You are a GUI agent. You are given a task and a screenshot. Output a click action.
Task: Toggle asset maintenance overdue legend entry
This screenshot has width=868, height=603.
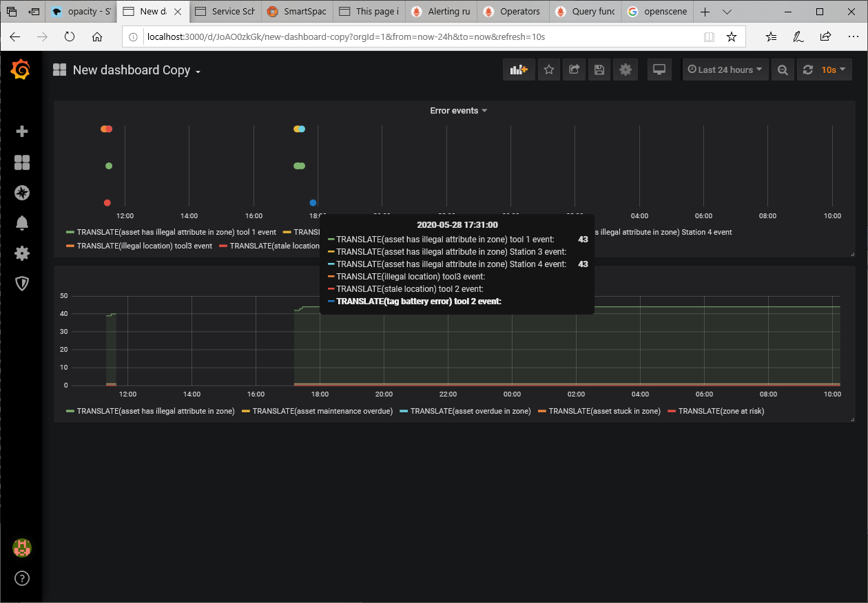point(322,411)
